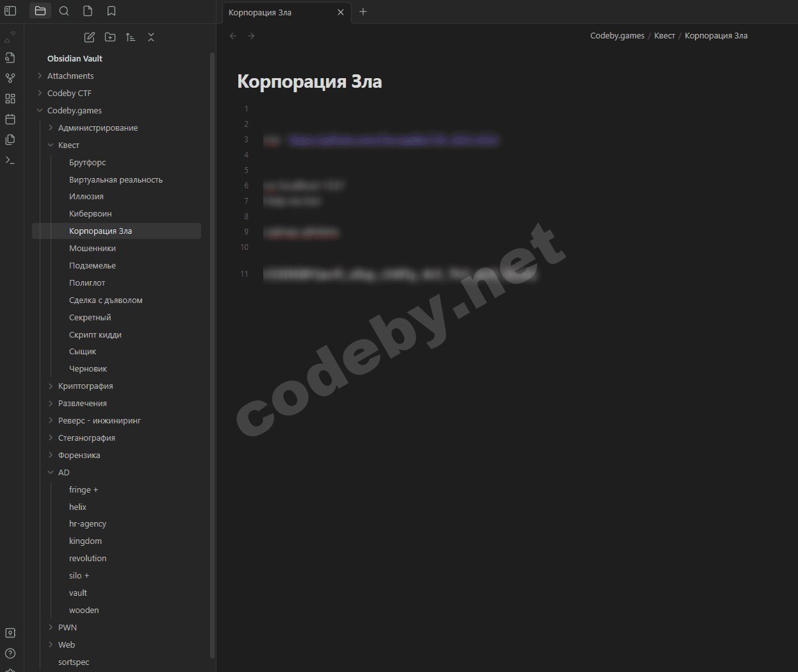Expand the Attachments folder chevron

(40, 76)
